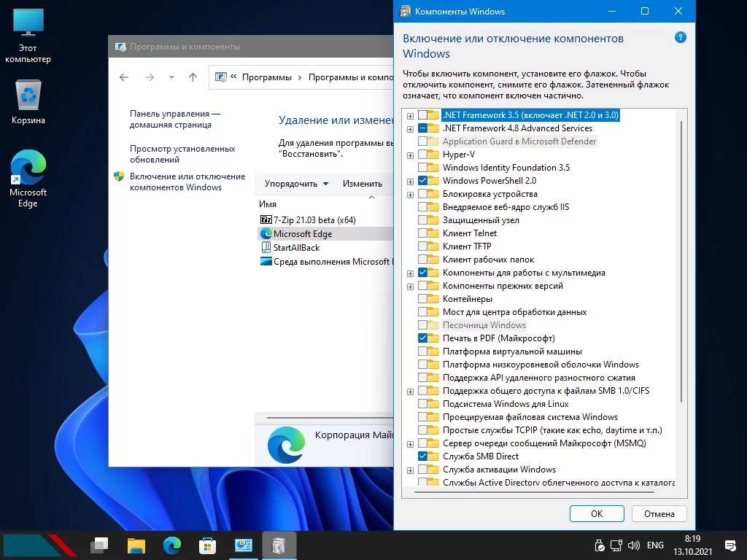Click the Изменить toolbar item
747x560 pixels.
click(x=363, y=184)
